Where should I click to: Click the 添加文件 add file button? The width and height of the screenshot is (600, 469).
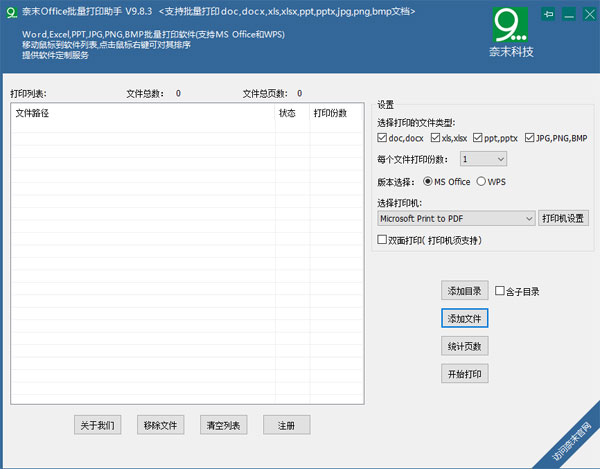click(465, 318)
